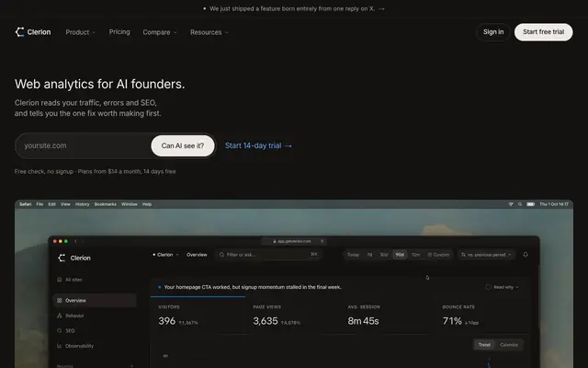Click the Clerion logo in site header
The height and width of the screenshot is (368, 588).
coord(33,32)
